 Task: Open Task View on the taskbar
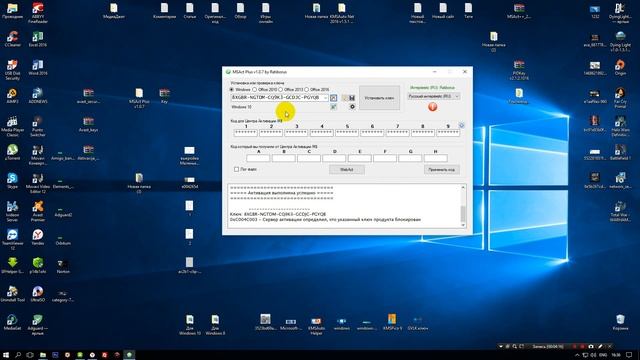click(x=30, y=355)
